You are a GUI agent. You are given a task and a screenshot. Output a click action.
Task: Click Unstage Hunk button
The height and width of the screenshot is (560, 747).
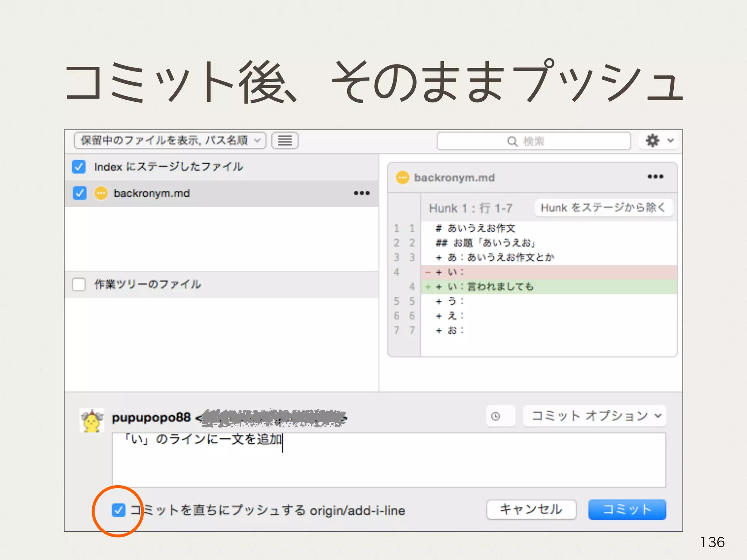[x=603, y=208]
